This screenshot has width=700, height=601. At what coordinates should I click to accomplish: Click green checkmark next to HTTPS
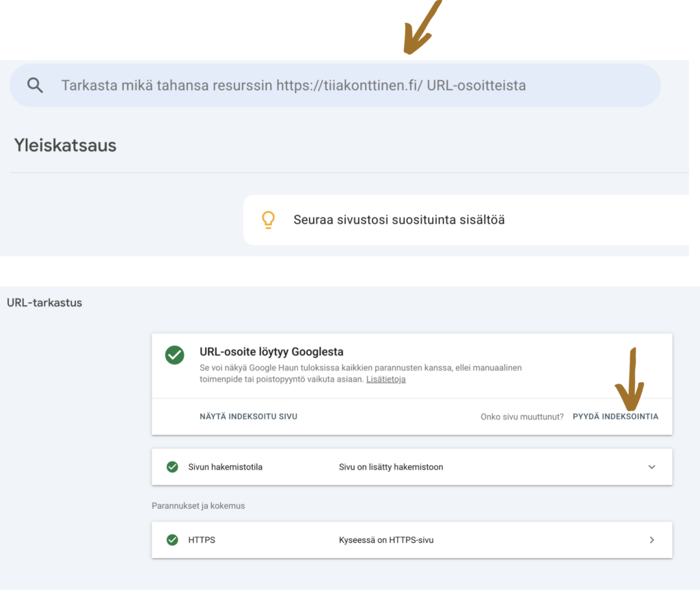click(172, 540)
